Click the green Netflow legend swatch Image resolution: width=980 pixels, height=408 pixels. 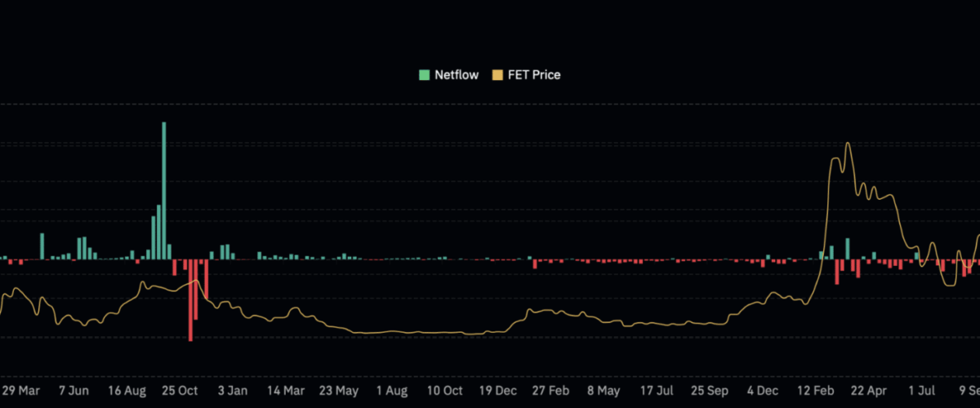[424, 75]
